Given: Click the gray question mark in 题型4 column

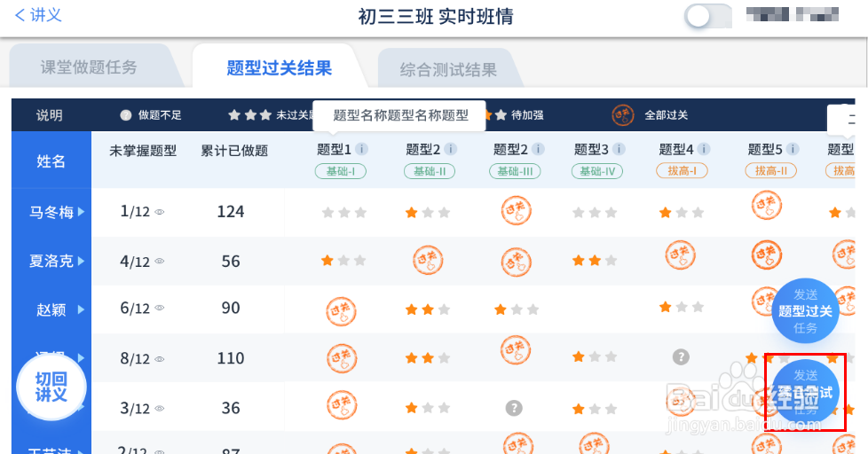Looking at the screenshot, I should pyautogui.click(x=681, y=357).
